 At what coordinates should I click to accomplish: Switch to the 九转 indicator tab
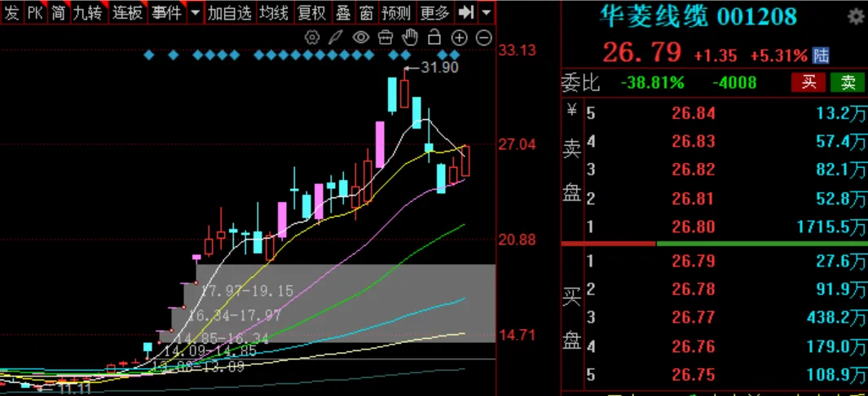(x=88, y=13)
